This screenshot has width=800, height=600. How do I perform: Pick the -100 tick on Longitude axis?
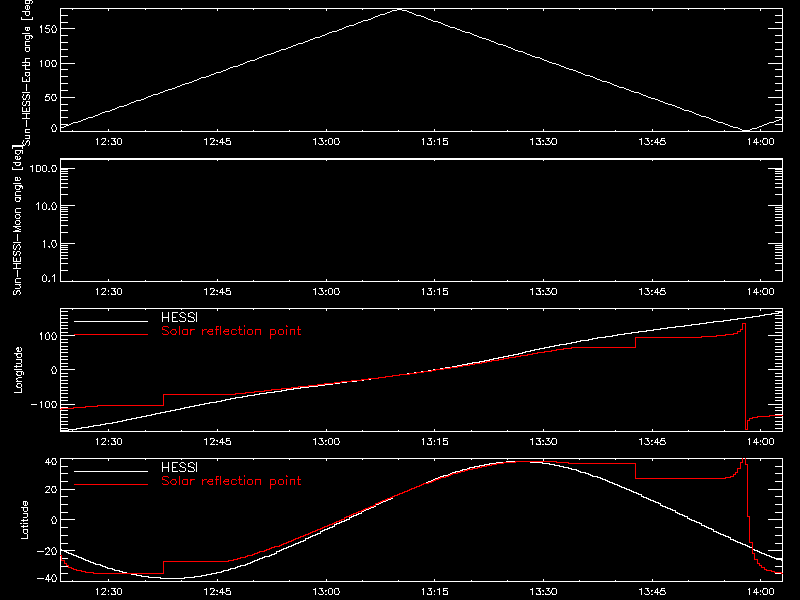point(44,405)
